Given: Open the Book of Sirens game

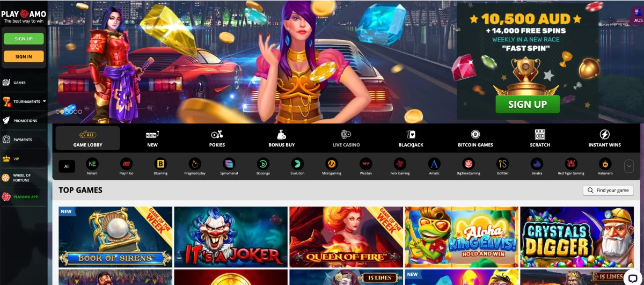Looking at the screenshot, I should click(x=115, y=237).
